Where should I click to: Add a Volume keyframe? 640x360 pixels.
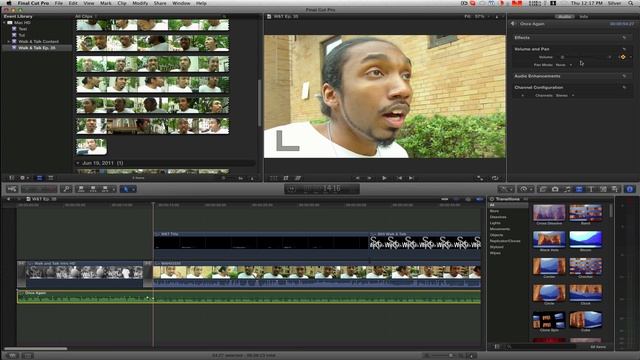tap(623, 57)
